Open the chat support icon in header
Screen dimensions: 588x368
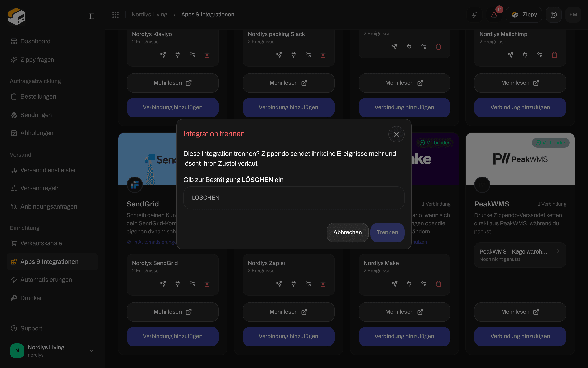(553, 15)
